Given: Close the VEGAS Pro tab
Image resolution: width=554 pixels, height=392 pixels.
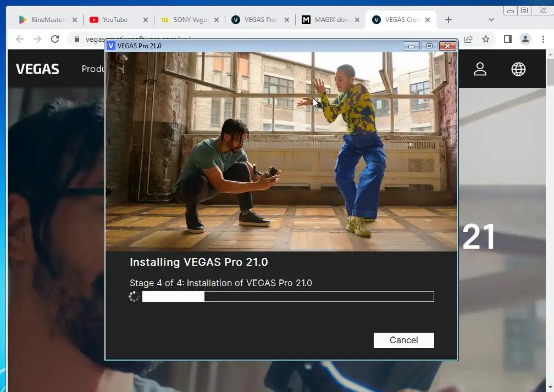Looking at the screenshot, I should tap(287, 20).
